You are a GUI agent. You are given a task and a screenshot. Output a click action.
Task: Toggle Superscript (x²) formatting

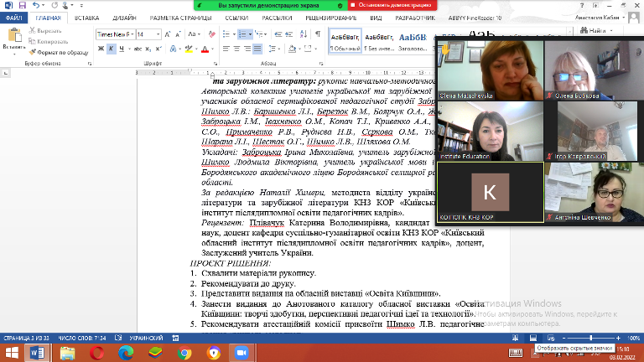click(x=158, y=49)
